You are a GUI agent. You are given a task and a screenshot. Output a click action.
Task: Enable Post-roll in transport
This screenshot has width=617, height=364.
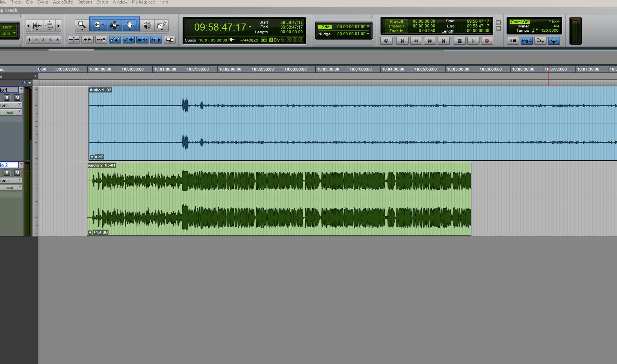point(396,26)
